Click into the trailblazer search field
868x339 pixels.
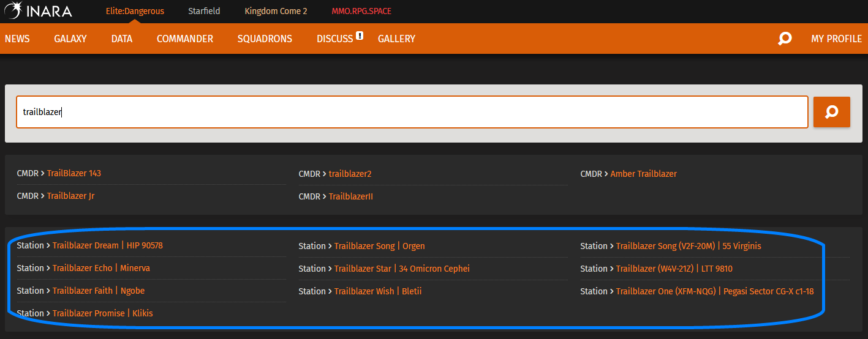tap(412, 112)
